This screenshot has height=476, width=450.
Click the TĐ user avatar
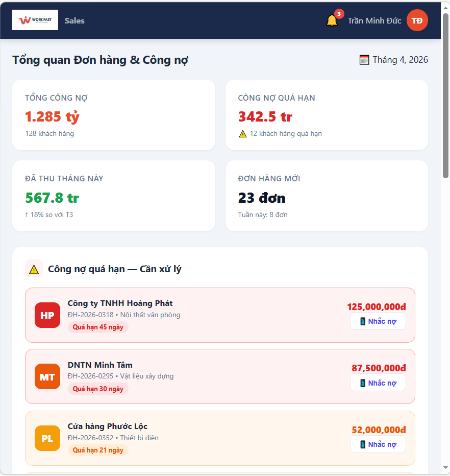click(x=417, y=20)
